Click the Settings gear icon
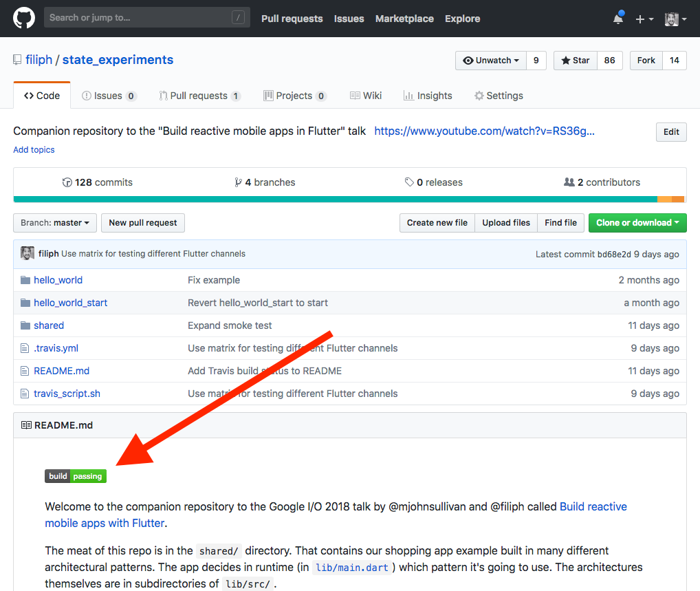 tap(479, 96)
